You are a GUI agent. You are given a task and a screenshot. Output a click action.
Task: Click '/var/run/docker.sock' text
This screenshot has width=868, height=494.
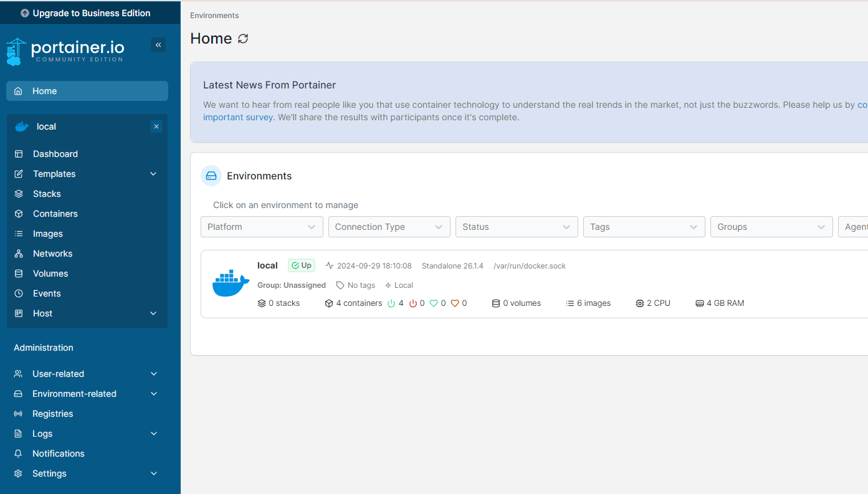(x=530, y=266)
